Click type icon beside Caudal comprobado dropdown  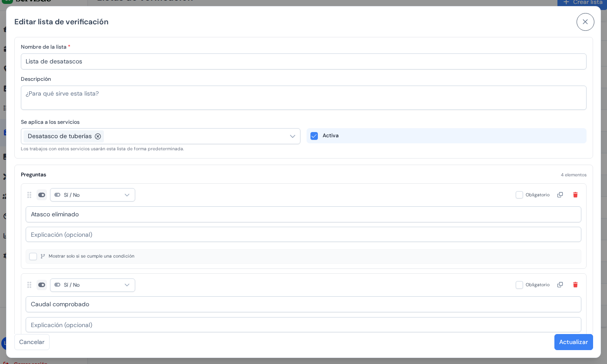[x=42, y=285]
